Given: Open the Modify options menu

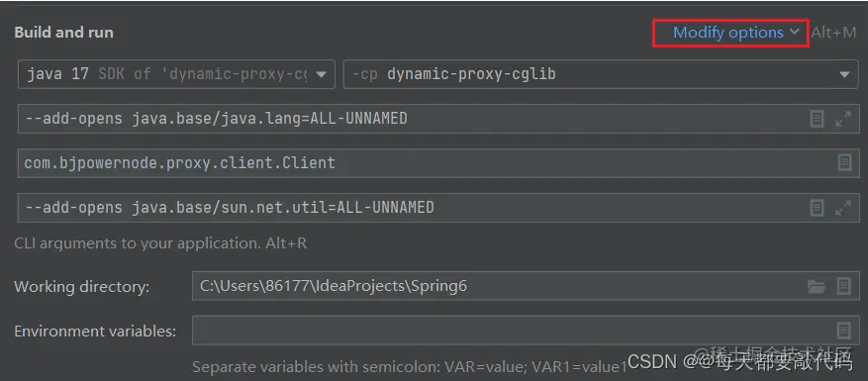Looking at the screenshot, I should coord(730,33).
